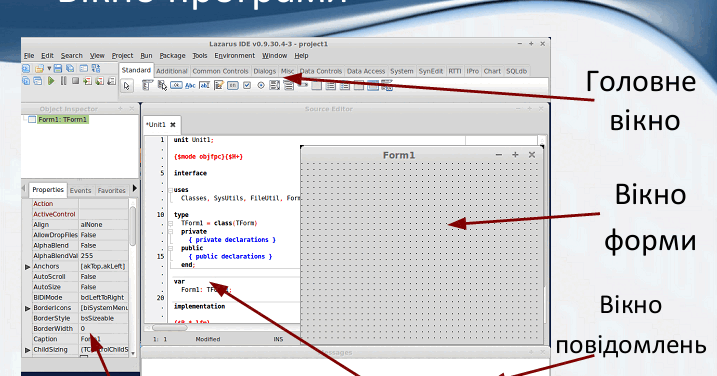717x376 pixels.
Task: Click the New Form toolbar icon
Action: tap(83, 69)
